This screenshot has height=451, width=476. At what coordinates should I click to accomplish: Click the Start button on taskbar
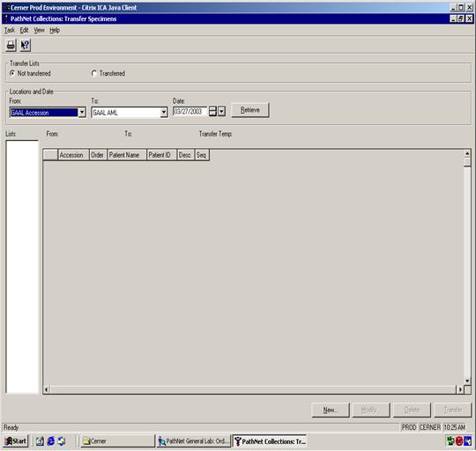point(16,441)
